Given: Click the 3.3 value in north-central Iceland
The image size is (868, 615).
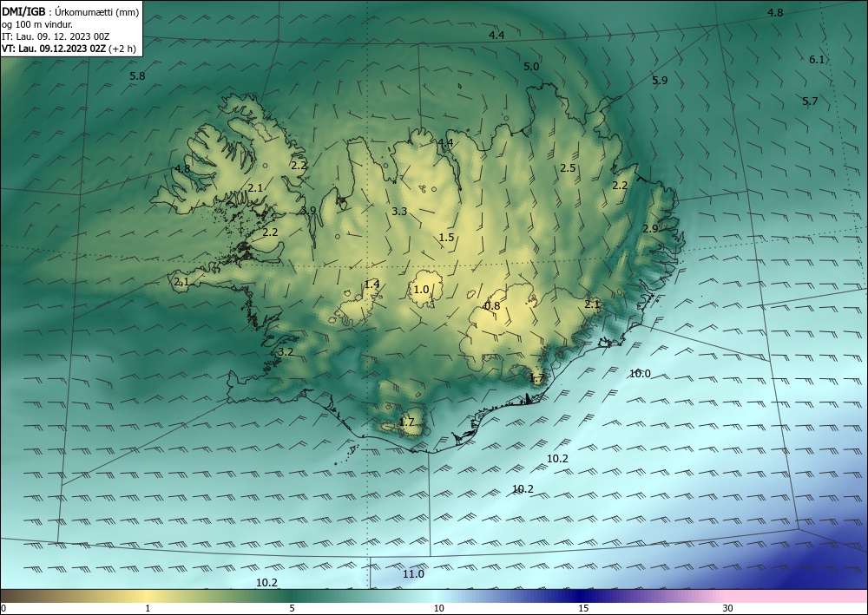Looking at the screenshot, I should (x=399, y=212).
